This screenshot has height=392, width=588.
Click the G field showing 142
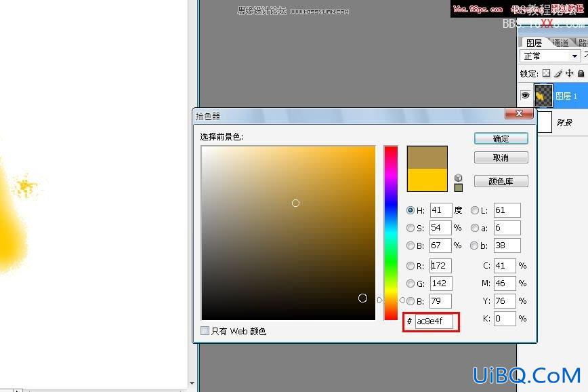pyautogui.click(x=440, y=283)
